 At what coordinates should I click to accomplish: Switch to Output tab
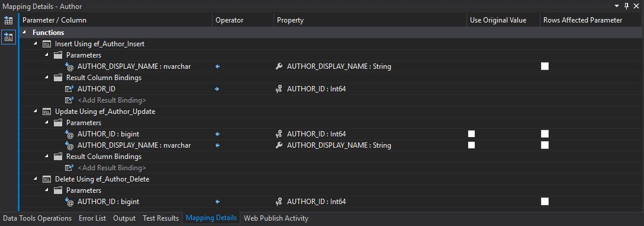tap(124, 218)
